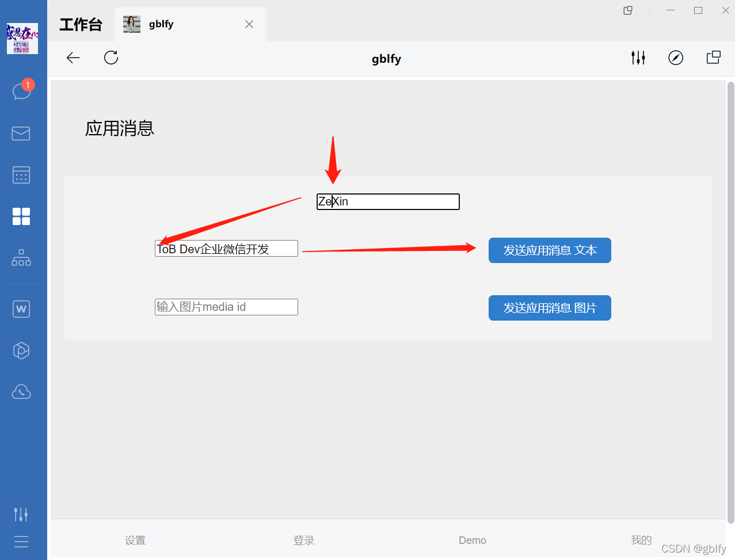The width and height of the screenshot is (735, 560).
Task: Switch to the 工作台 view
Action: pyautogui.click(x=81, y=24)
